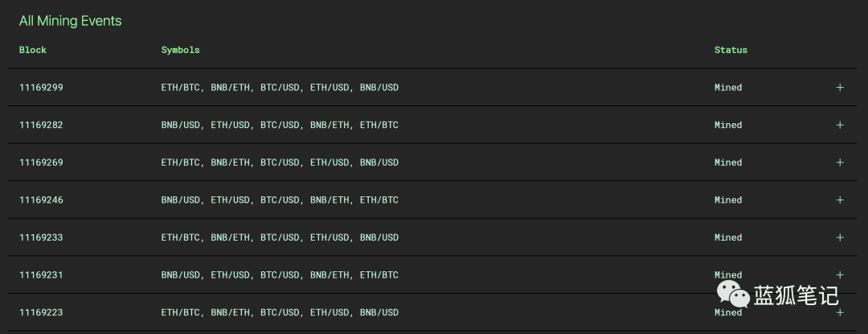The height and width of the screenshot is (334, 868).
Task: Click the Symbols column header
Action: [181, 50]
